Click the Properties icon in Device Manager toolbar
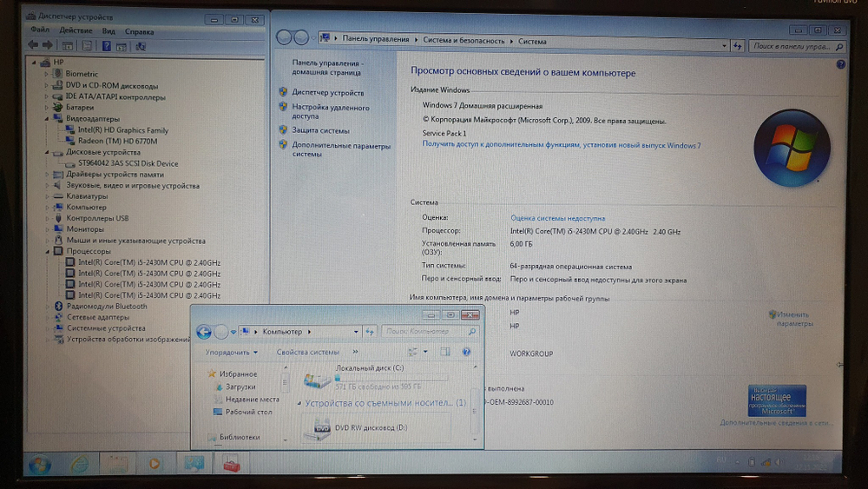The height and width of the screenshot is (489, 868). (87, 46)
